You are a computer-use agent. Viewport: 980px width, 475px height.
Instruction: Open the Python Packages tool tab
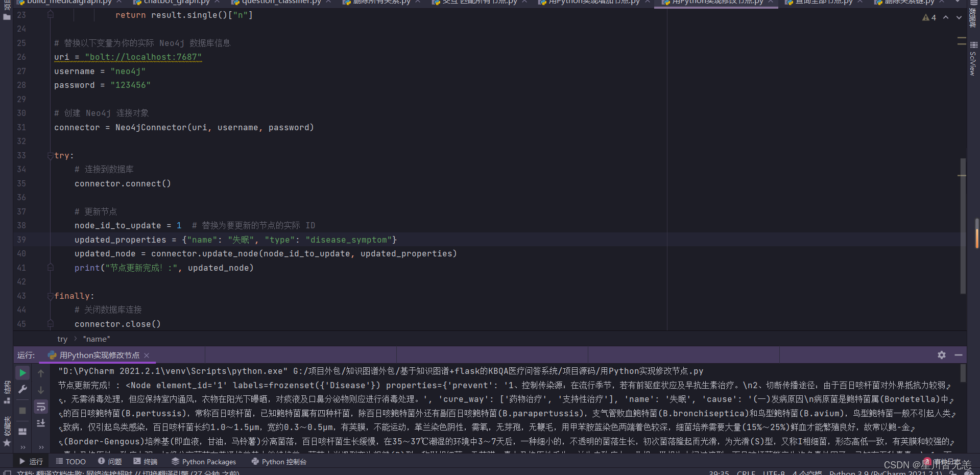point(204,462)
